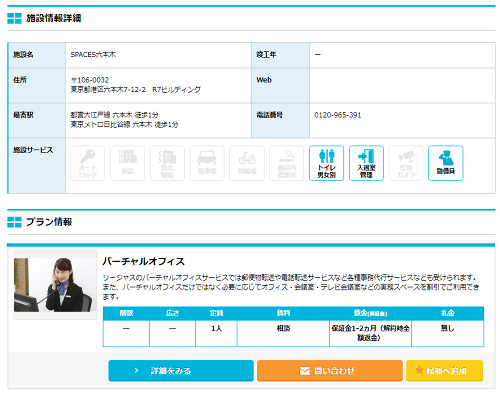Click the 賃料 column header
This screenshot has width=500, height=394.
click(x=283, y=313)
